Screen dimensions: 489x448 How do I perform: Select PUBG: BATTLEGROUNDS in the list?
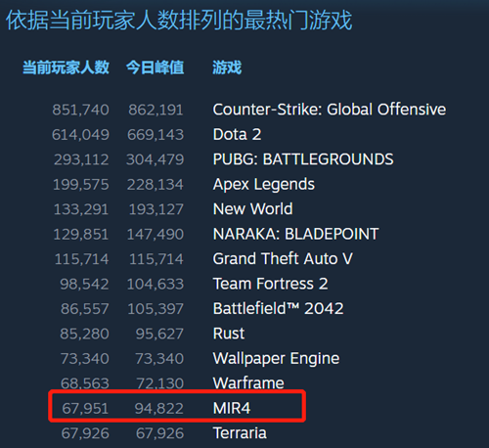coord(303,159)
